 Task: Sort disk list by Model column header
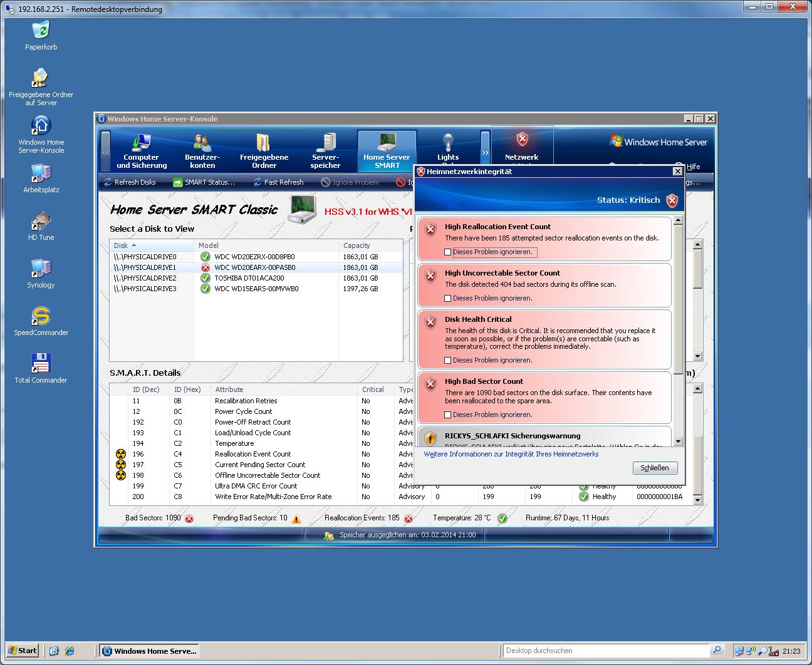266,245
